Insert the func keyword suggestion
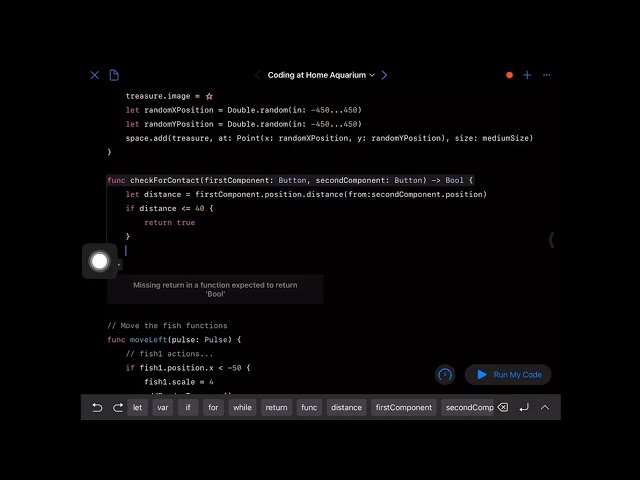Screen dimensions: 640x480 (x=309, y=407)
